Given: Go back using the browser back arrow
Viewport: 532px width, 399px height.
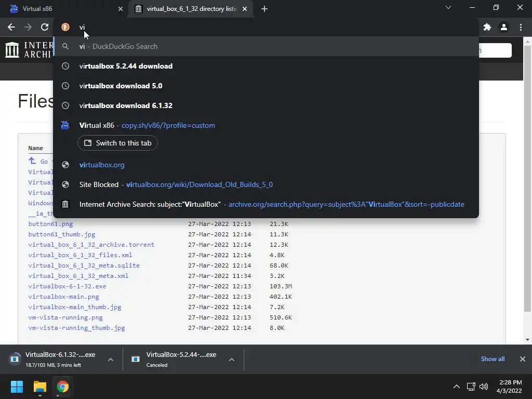Looking at the screenshot, I should click(x=11, y=27).
